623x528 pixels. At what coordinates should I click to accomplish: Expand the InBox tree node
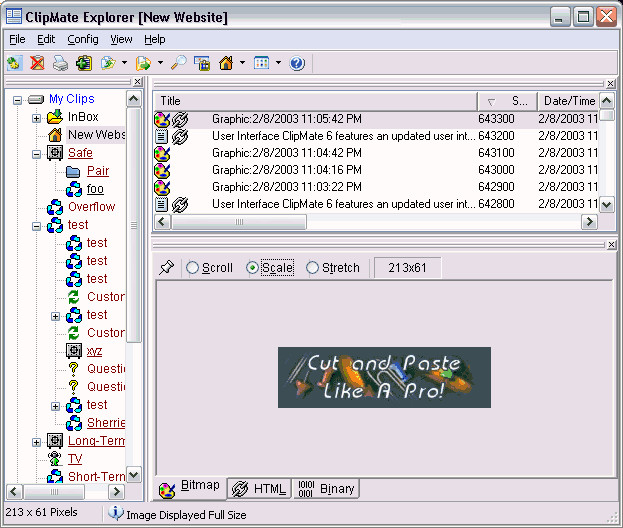pos(36,118)
